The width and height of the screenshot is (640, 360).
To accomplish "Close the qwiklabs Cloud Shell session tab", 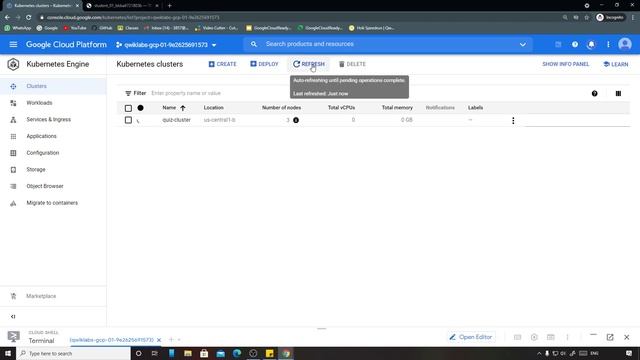I will tap(159, 340).
